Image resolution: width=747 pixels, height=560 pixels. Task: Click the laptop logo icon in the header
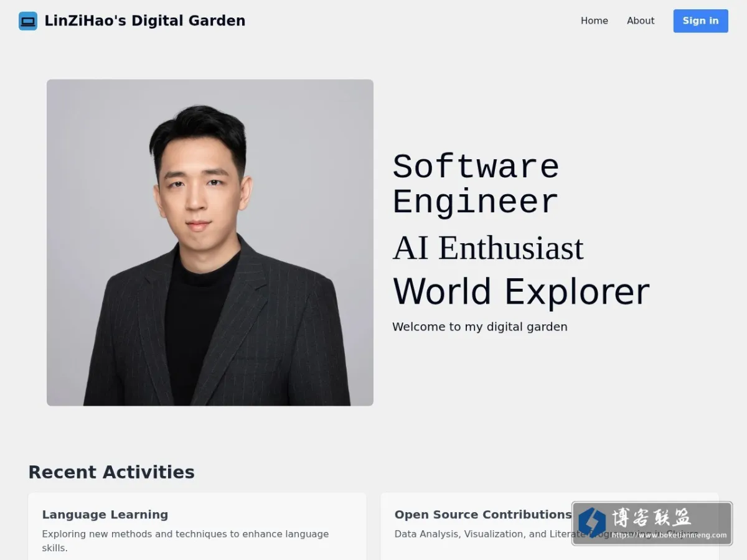28,21
